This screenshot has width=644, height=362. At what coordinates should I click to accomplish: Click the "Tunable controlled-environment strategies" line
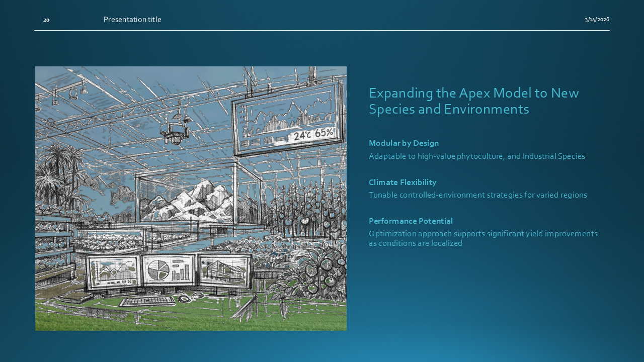pyautogui.click(x=477, y=195)
